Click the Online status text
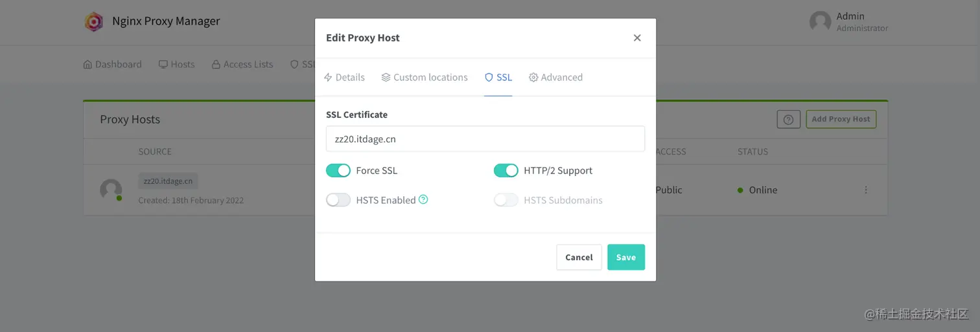The height and width of the screenshot is (332, 980). point(763,190)
